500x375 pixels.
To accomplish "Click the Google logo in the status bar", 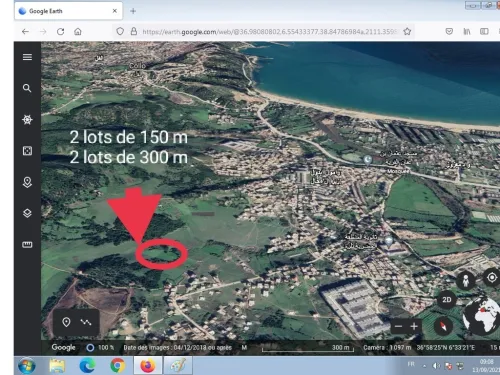I will (63, 347).
